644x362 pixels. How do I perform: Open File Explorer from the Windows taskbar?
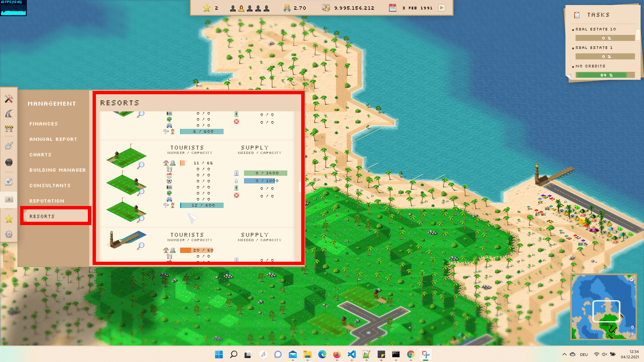[x=307, y=355]
